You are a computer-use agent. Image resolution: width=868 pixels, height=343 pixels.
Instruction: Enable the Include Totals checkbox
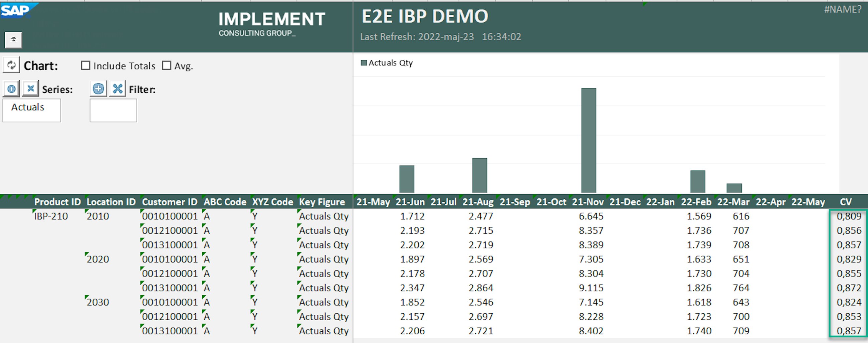click(x=86, y=65)
